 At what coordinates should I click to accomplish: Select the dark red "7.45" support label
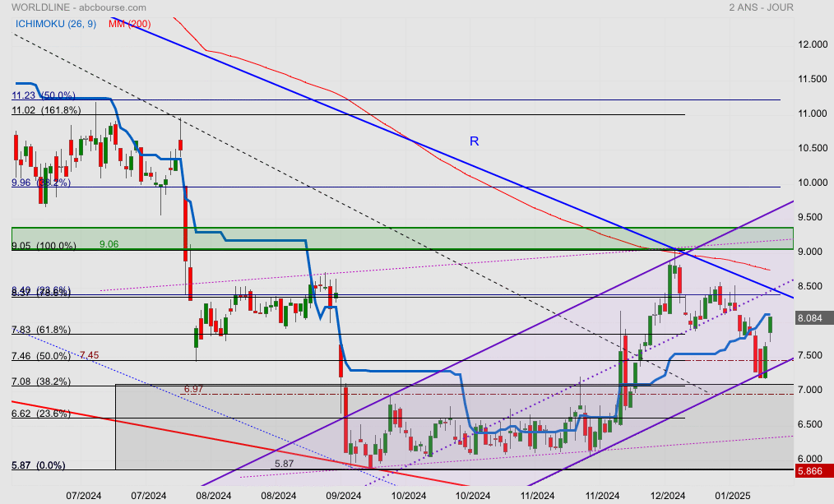coord(90,355)
